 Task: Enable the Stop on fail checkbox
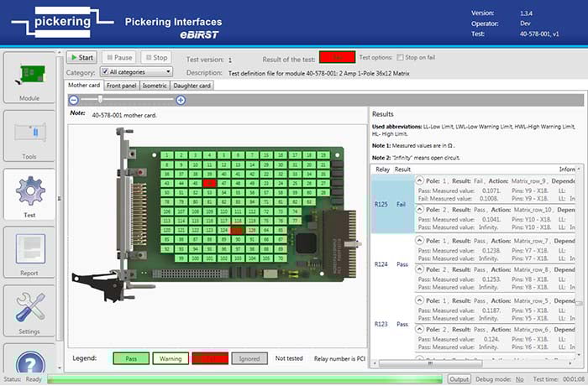[x=400, y=57]
